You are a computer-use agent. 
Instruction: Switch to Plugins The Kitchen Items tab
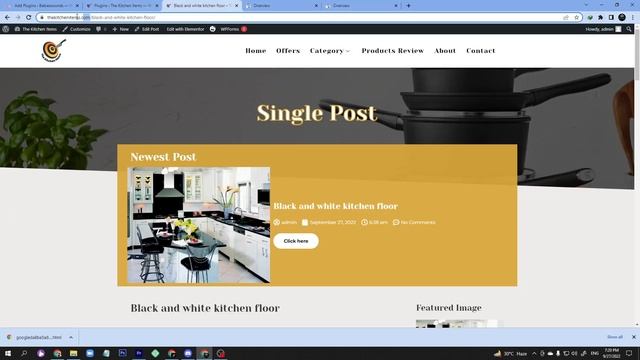pyautogui.click(x=121, y=6)
